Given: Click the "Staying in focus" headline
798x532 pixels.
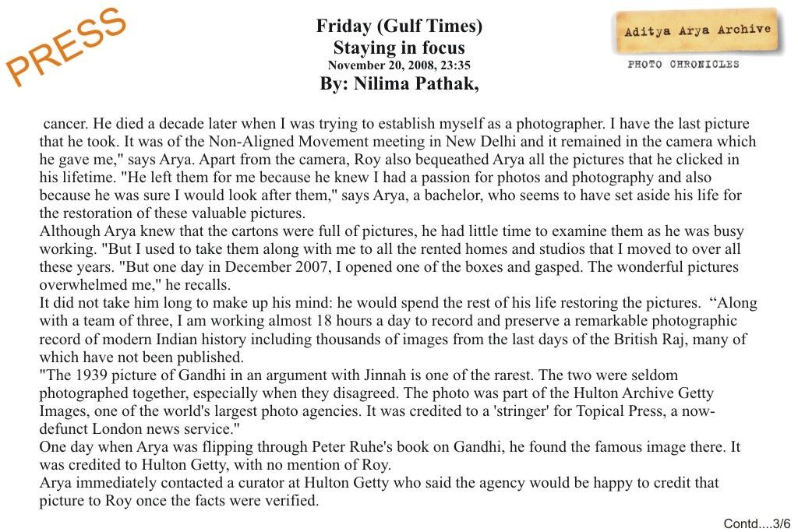Looking at the screenshot, I should click(399, 47).
